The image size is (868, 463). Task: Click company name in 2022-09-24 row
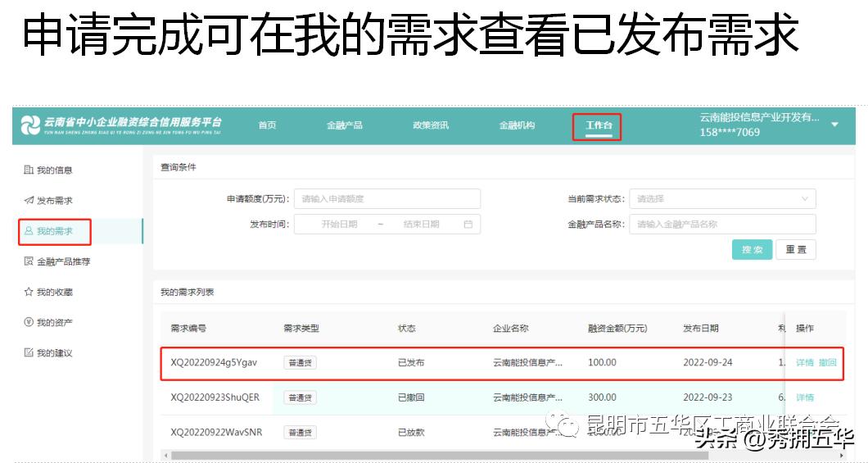tap(527, 363)
